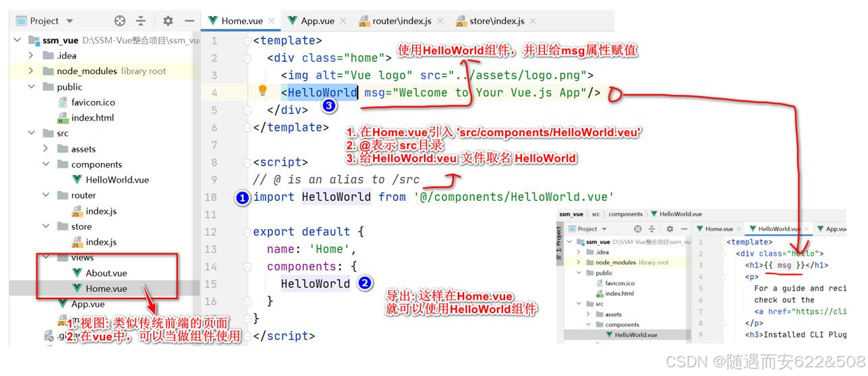Fold the <script> block on line 8

[248, 162]
